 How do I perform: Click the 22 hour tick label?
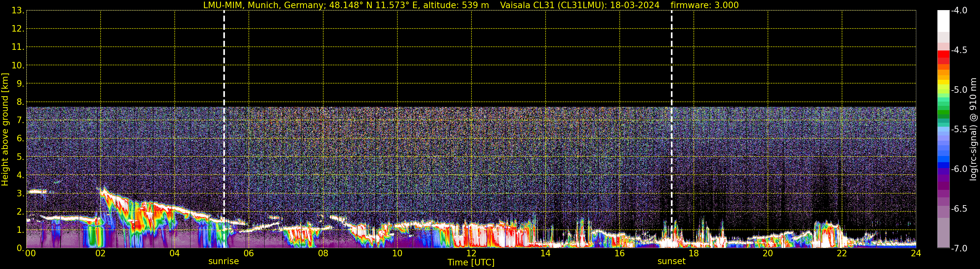(842, 253)
